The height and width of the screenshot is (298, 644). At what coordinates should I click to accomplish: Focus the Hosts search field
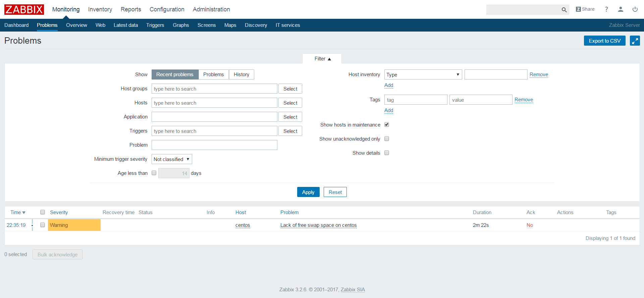214,103
